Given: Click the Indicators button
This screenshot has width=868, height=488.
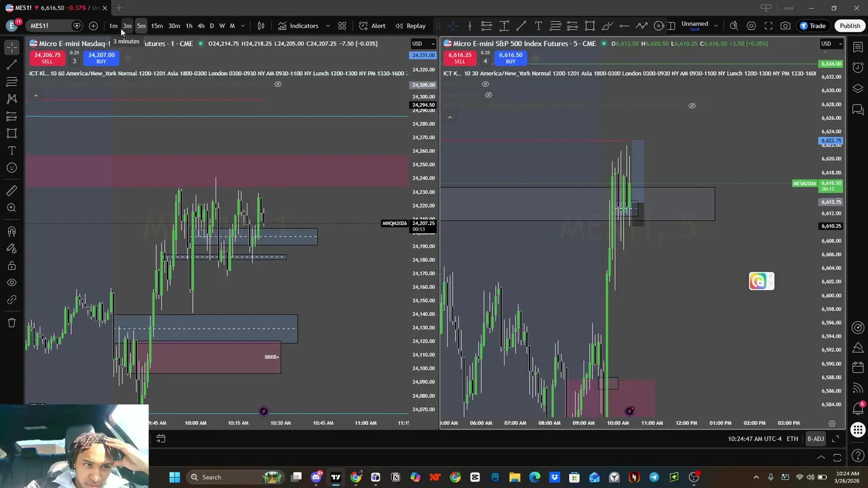Looking at the screenshot, I should pyautogui.click(x=298, y=26).
